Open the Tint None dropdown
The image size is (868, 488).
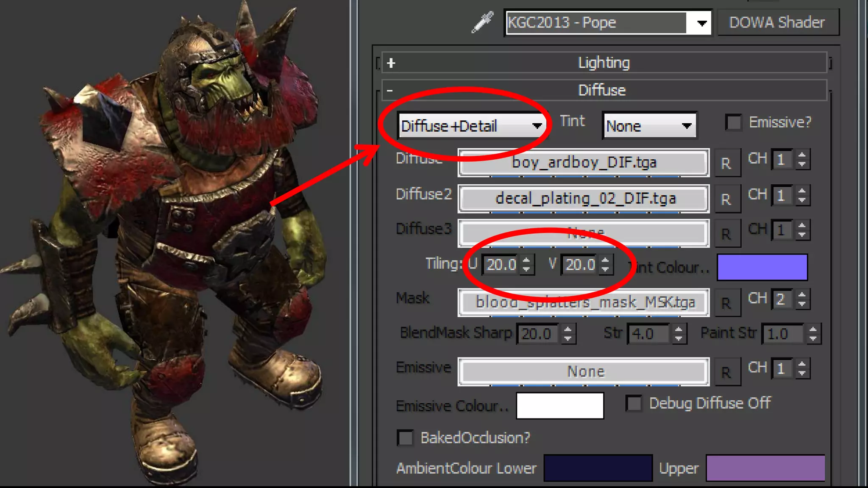(686, 126)
